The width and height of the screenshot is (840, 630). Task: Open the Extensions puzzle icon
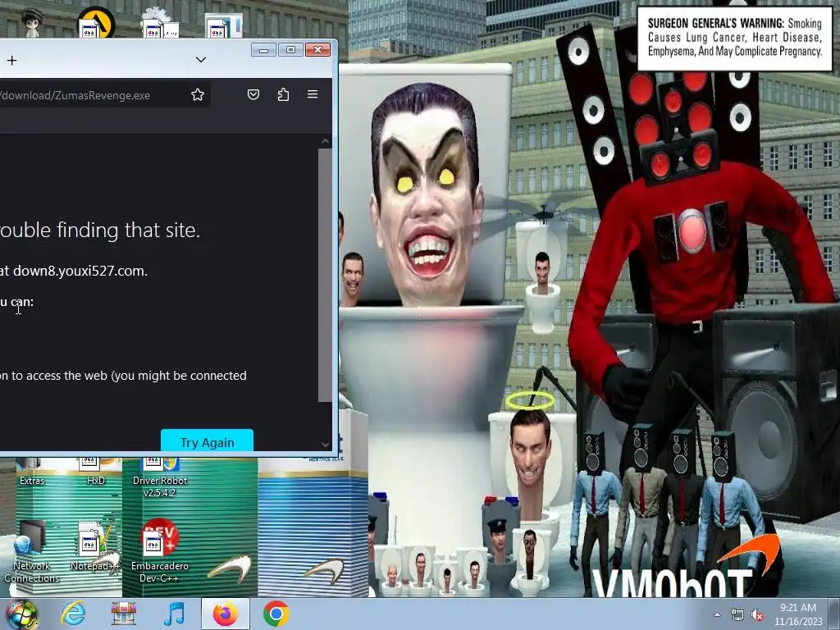[283, 95]
